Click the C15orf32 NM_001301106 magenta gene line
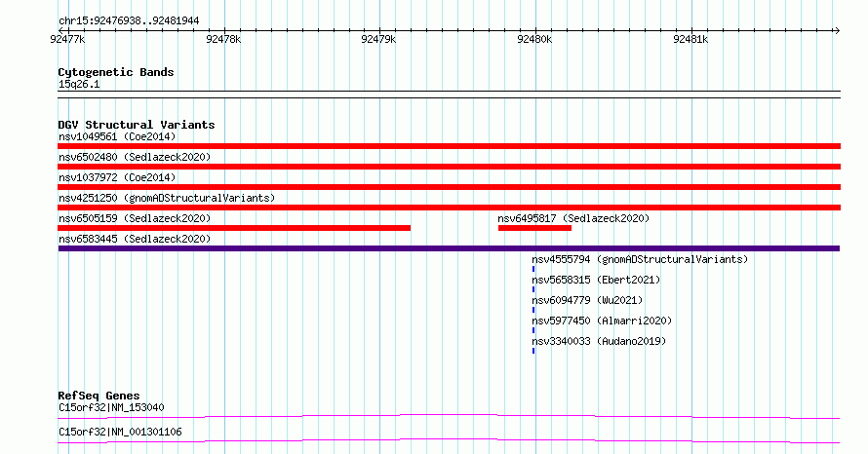The image size is (868, 454). click(449, 440)
